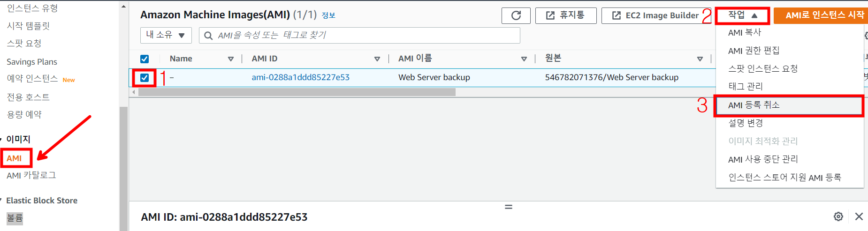This screenshot has width=868, height=231.
Task: Click the 정보 info link
Action: coord(328,15)
